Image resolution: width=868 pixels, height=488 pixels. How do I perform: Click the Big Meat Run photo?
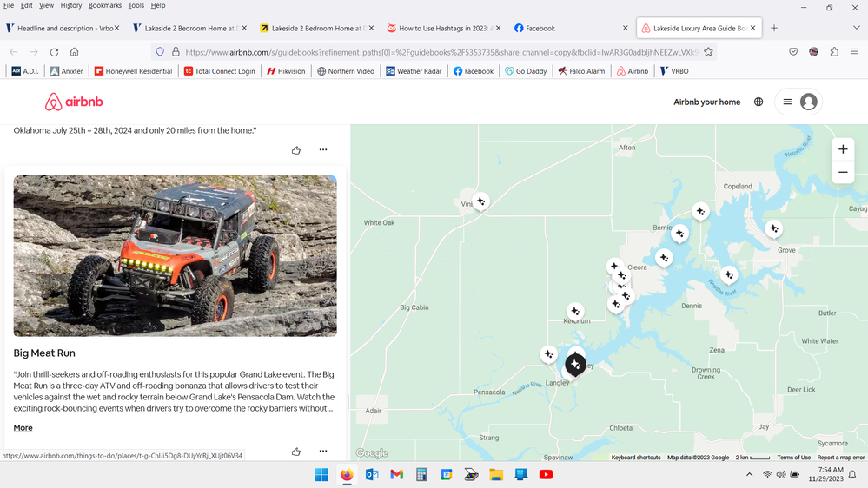click(x=175, y=255)
